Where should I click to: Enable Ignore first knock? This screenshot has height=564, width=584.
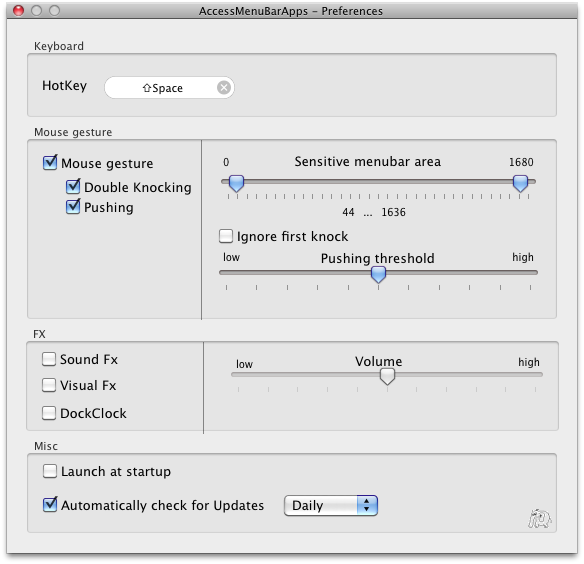[x=226, y=236]
